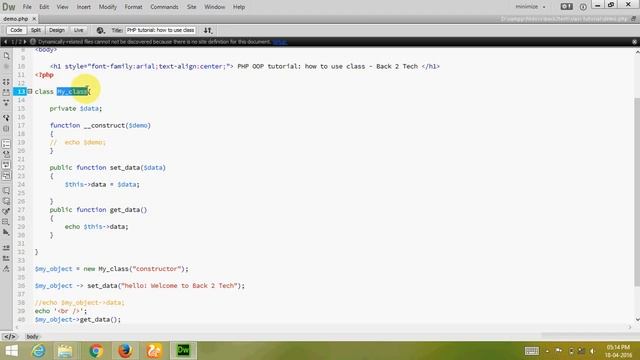
Task: Open the View menu
Action: click(62, 7)
